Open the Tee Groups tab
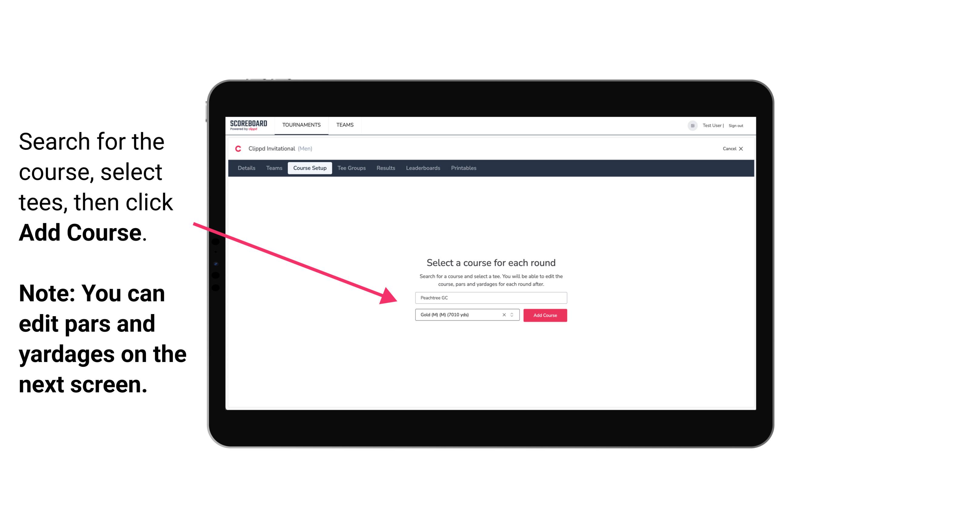Screen dimensions: 980x527 [351, 168]
